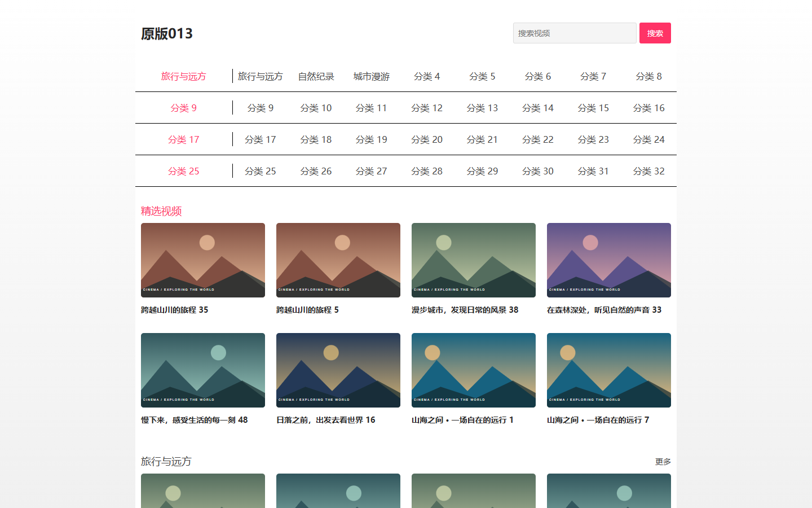Choose category 分类 32
This screenshot has height=508, width=812.
649,171
